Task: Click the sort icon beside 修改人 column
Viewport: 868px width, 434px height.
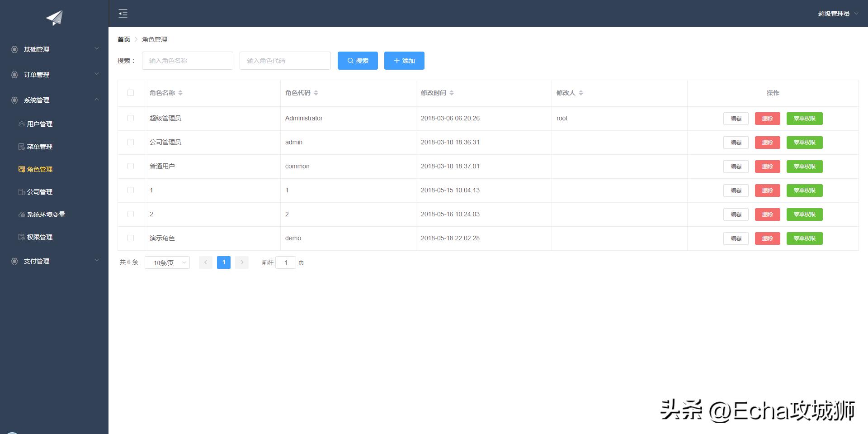Action: (x=581, y=93)
